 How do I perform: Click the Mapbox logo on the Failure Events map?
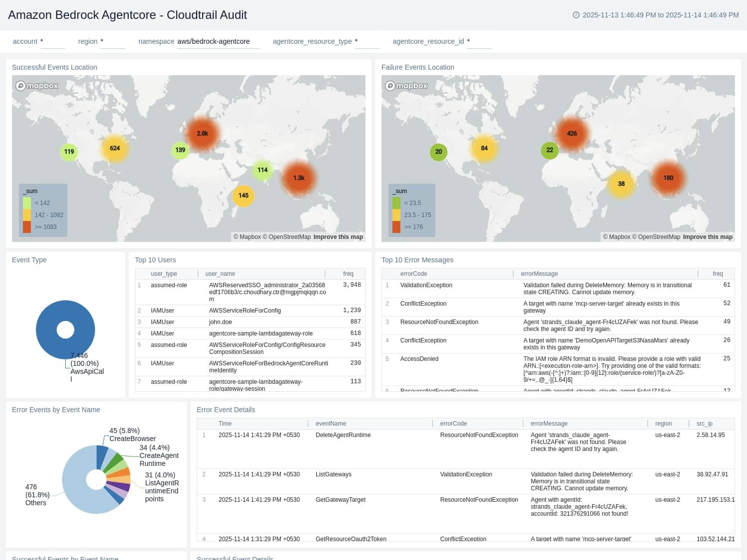[407, 86]
